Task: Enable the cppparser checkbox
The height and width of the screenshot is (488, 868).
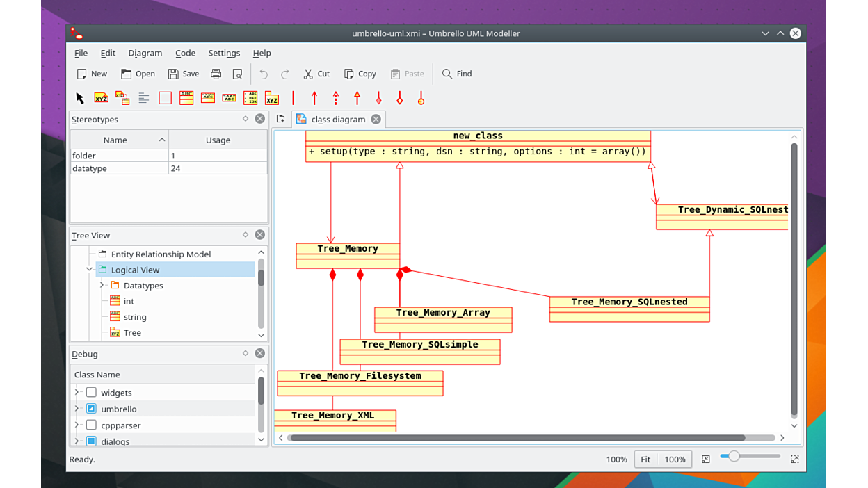Action: coord(91,425)
